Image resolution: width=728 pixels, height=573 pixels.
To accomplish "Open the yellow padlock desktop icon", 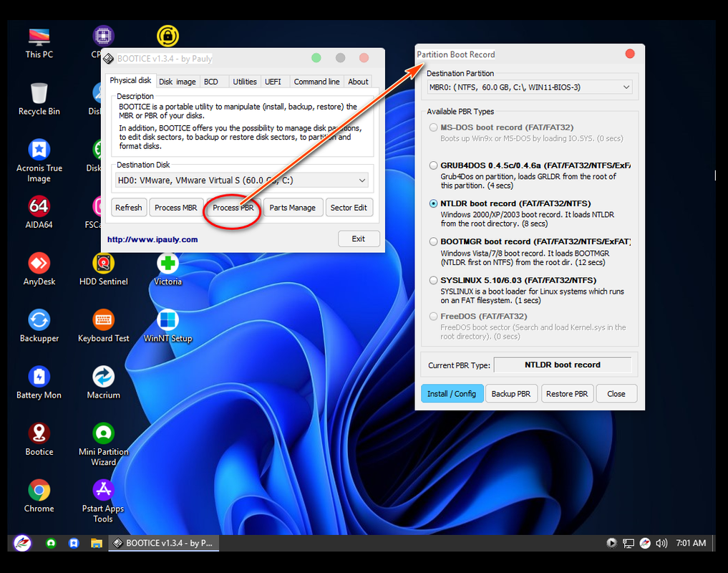I will [168, 37].
